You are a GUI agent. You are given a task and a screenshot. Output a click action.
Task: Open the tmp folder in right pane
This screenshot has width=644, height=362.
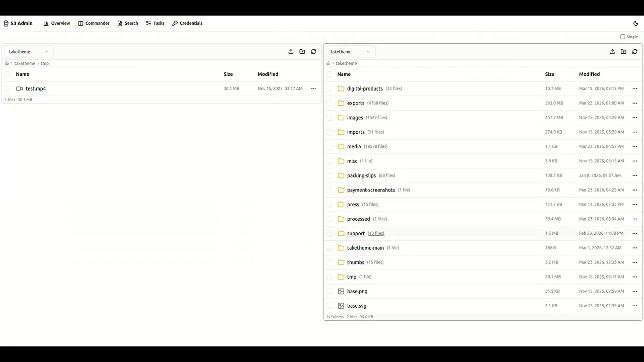[x=352, y=277]
